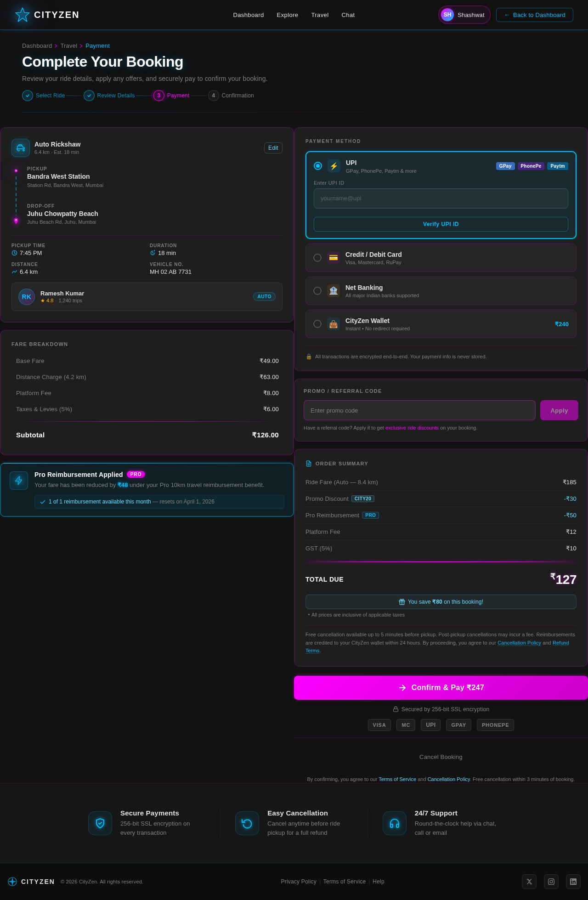The width and height of the screenshot is (588, 900).
Task: Go to the Select Ride step
Action: [x=44, y=96]
